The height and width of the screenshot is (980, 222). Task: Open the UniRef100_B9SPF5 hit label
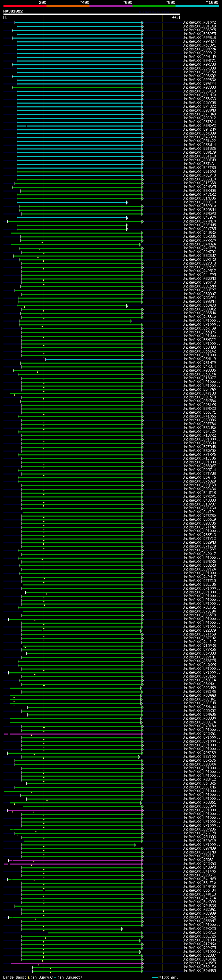[199, 34]
